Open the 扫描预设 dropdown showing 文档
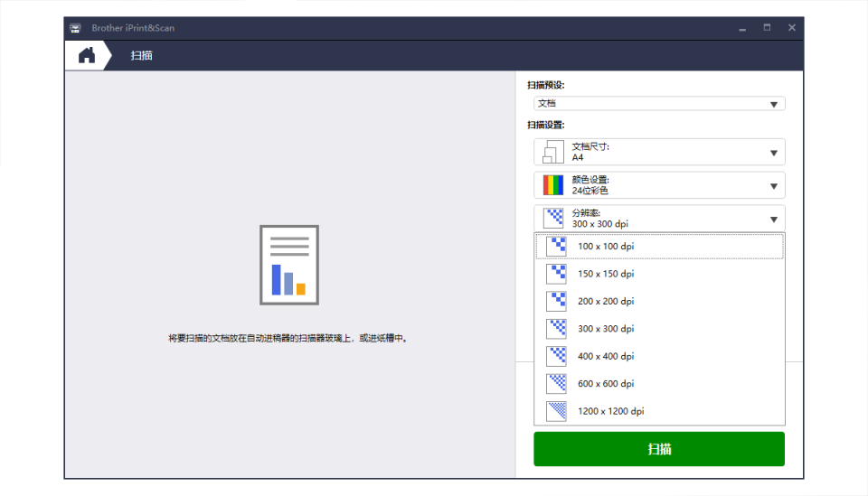The width and height of the screenshot is (868, 496). tap(659, 104)
